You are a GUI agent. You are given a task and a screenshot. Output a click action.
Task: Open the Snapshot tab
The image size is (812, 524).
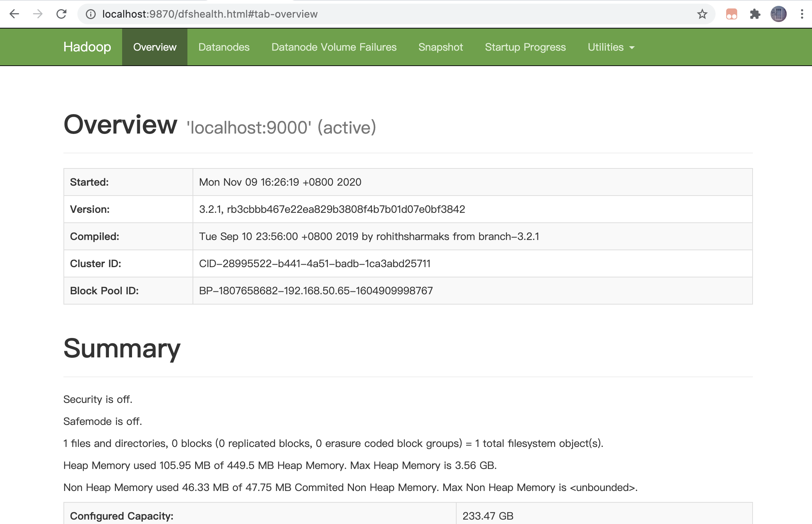pos(440,47)
